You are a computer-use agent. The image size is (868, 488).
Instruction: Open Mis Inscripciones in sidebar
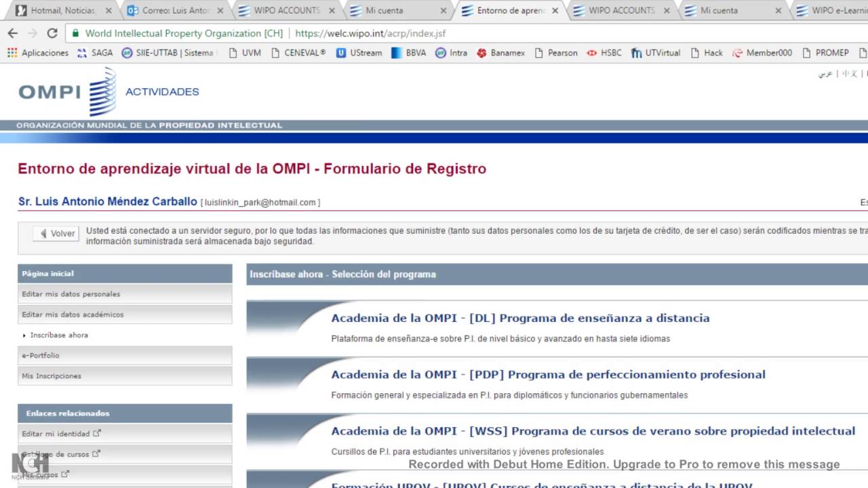(x=125, y=375)
